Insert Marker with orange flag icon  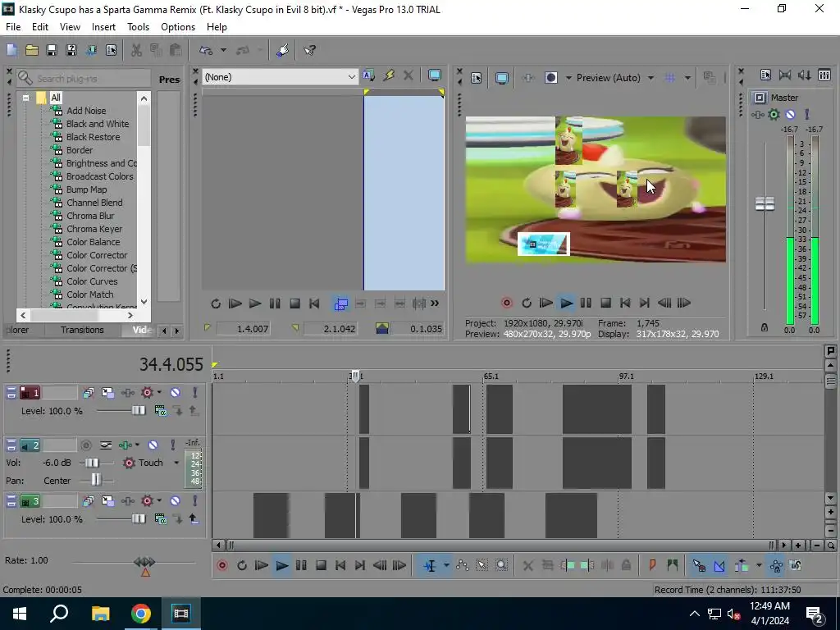coord(652,565)
